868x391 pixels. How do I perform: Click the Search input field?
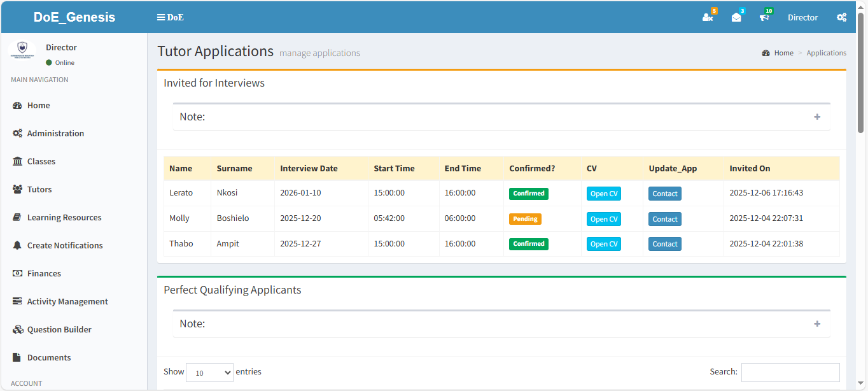coord(790,373)
